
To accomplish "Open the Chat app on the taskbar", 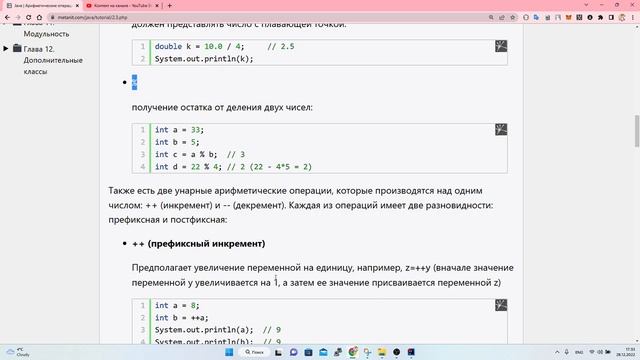I will coord(293,352).
